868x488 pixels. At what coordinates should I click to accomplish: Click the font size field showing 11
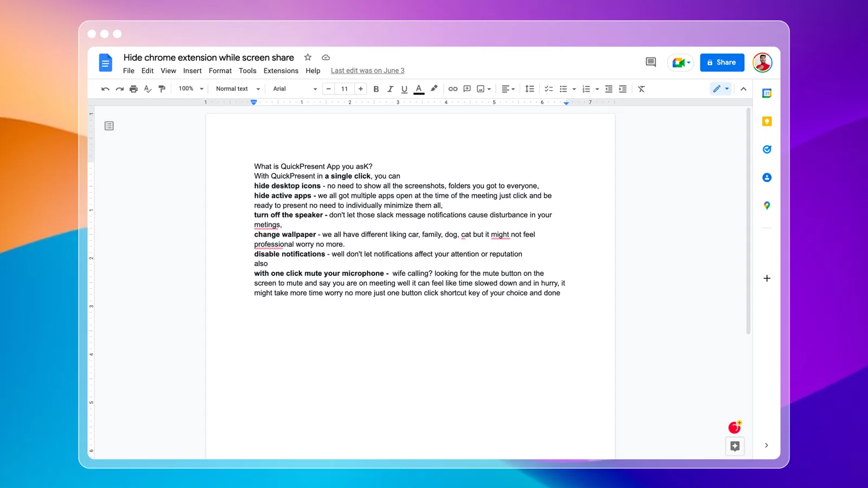click(344, 89)
